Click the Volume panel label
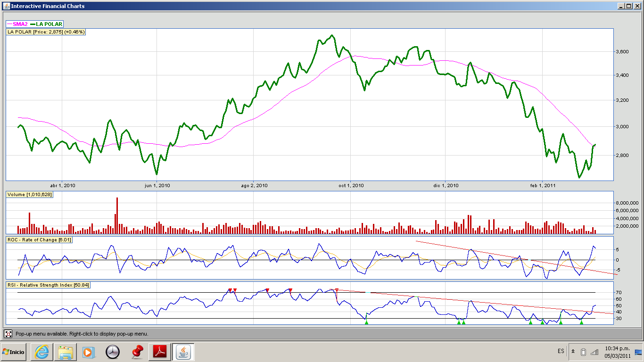Screen dimensions: 644x362 [29, 195]
